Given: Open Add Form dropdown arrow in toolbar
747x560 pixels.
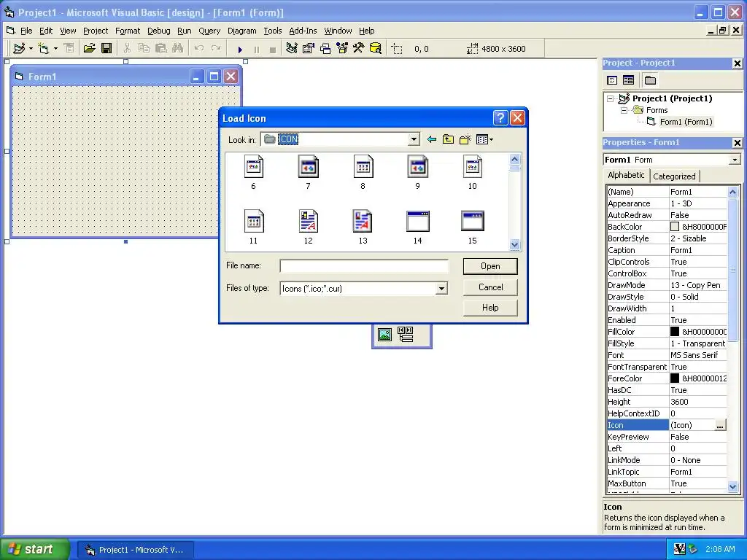Looking at the screenshot, I should (x=55, y=48).
